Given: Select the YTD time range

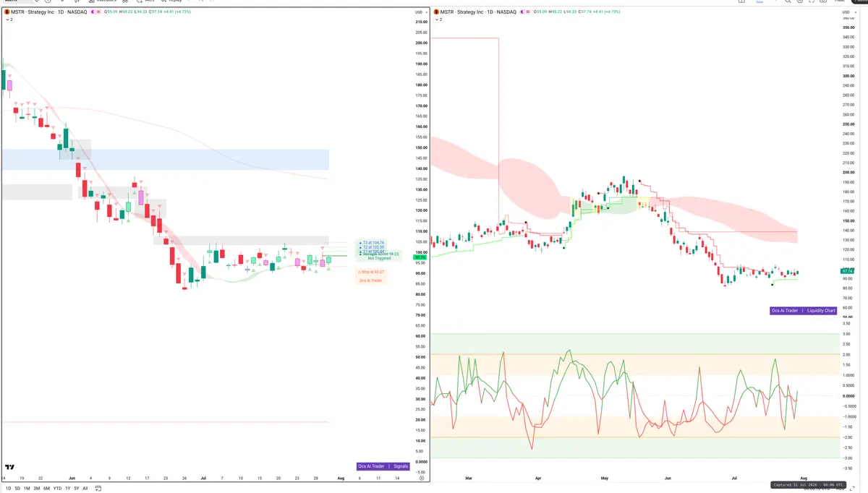Looking at the screenshot, I should click(x=57, y=489).
